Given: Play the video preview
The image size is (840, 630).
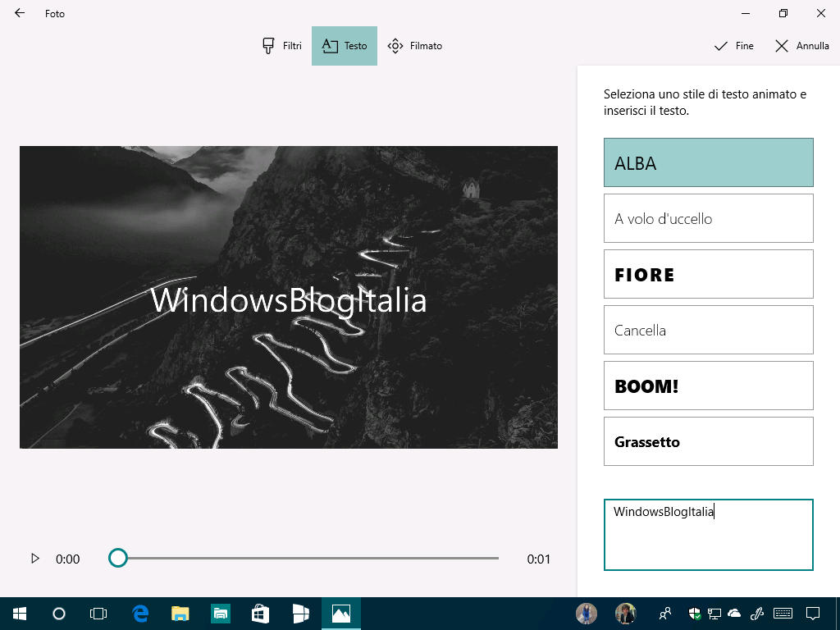Looking at the screenshot, I should (35, 559).
